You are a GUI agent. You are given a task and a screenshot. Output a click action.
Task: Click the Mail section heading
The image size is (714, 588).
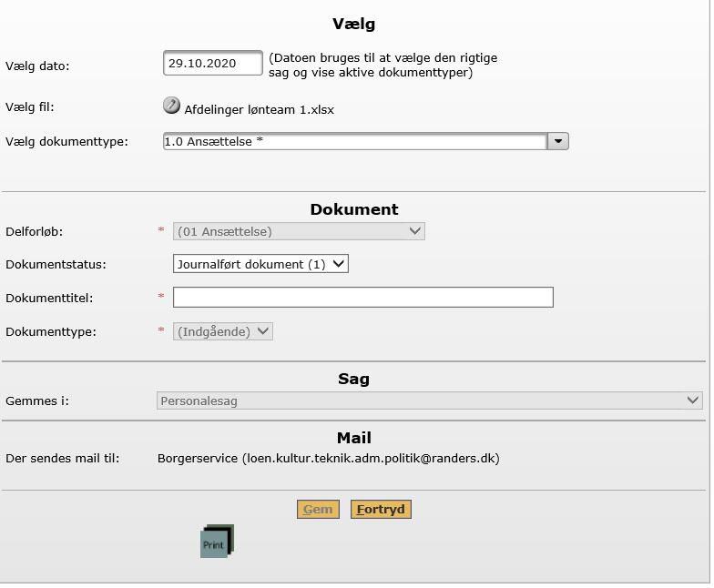pos(353,438)
